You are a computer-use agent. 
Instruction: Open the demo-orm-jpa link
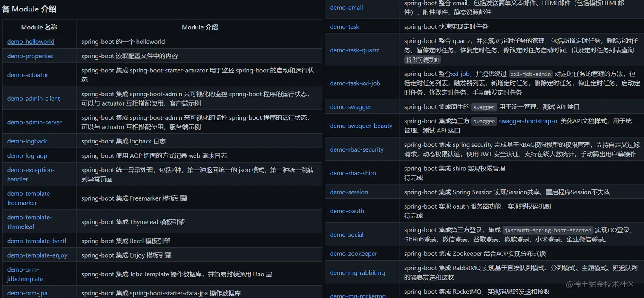click(x=27, y=293)
